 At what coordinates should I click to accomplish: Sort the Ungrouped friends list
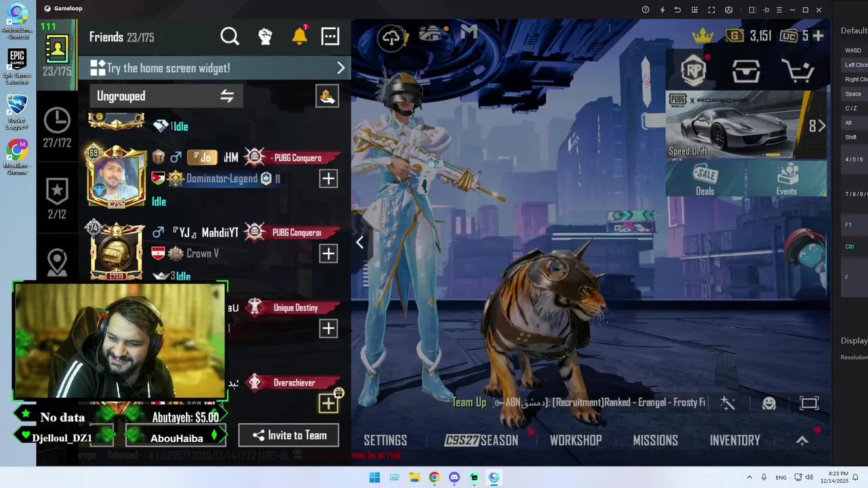point(227,96)
